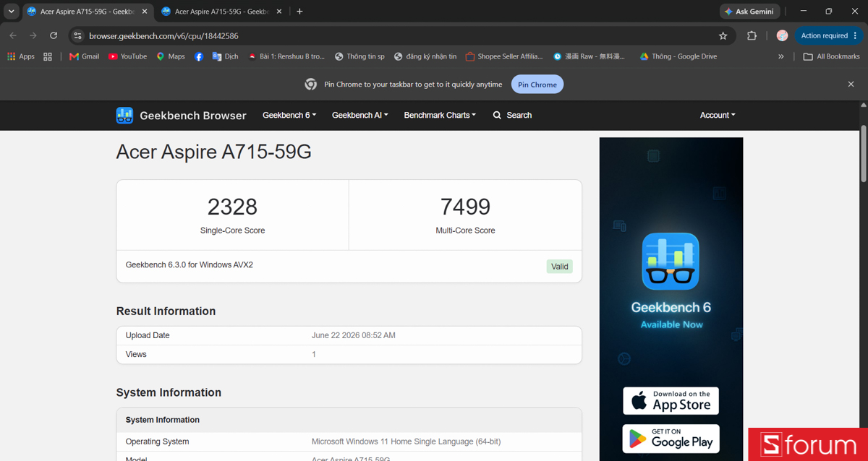The height and width of the screenshot is (461, 868).
Task: Switch to the second Acer Aspire A715-59G tab
Action: pos(221,12)
